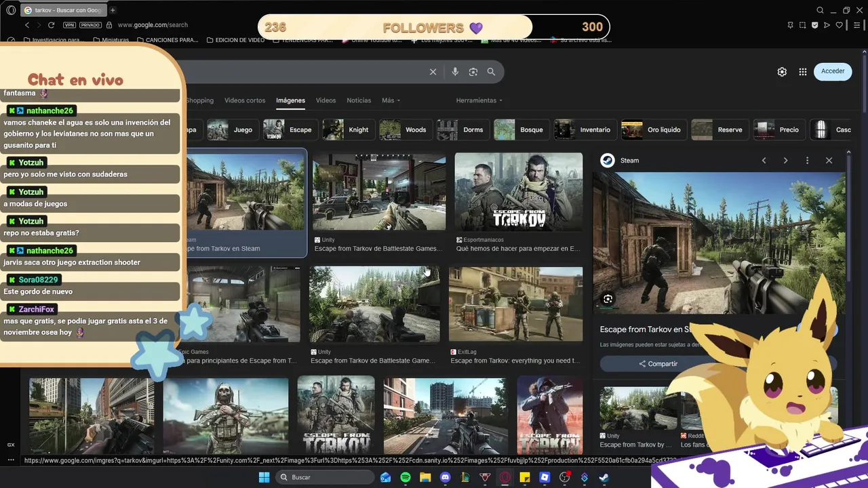
Task: Open Google quick settings gear
Action: (782, 72)
